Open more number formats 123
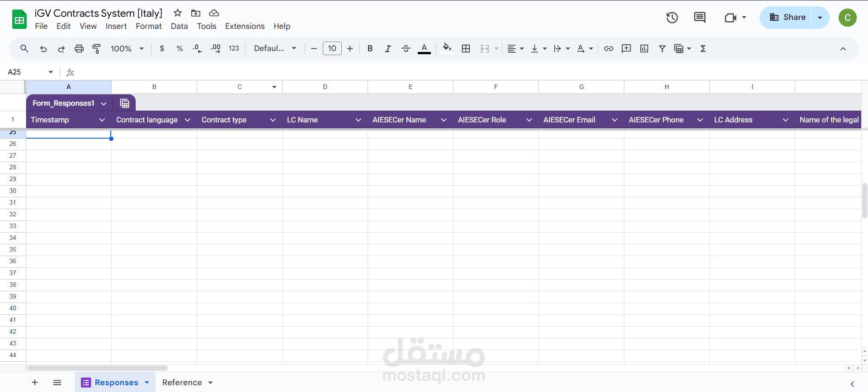Screen dimensions: 868x392 click(x=234, y=49)
